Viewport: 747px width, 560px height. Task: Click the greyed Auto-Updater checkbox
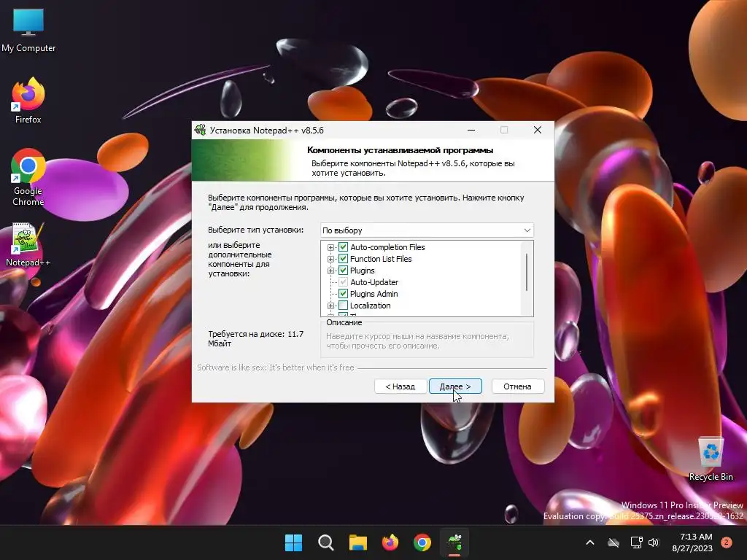(x=343, y=282)
